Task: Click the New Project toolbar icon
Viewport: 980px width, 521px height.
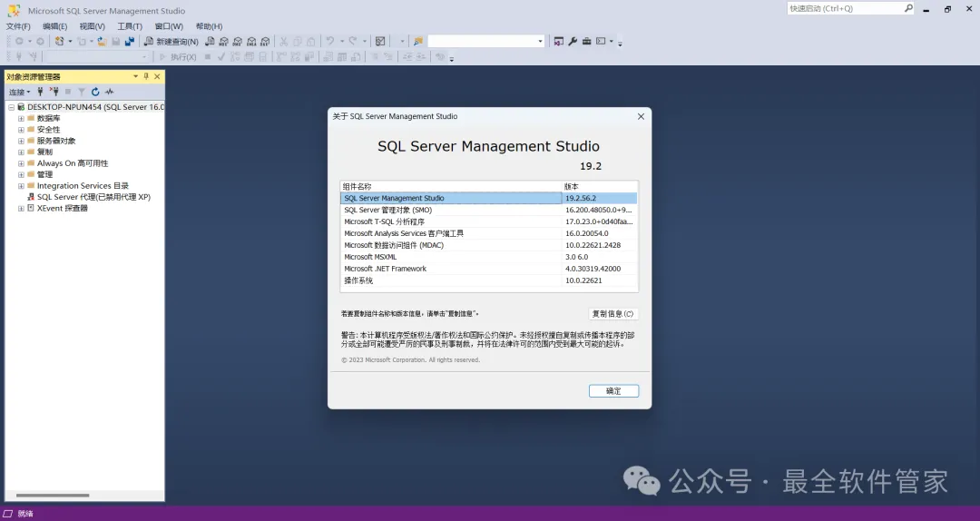Action: coord(59,41)
